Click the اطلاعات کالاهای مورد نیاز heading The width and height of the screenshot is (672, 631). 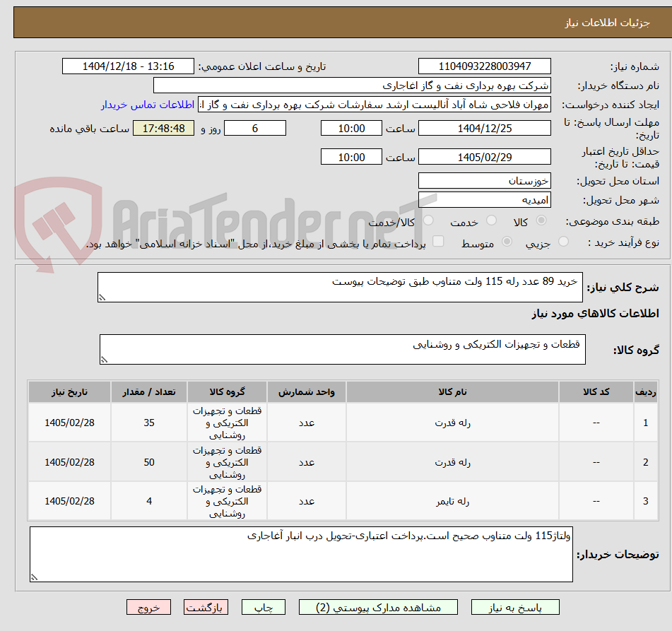tap(595, 313)
